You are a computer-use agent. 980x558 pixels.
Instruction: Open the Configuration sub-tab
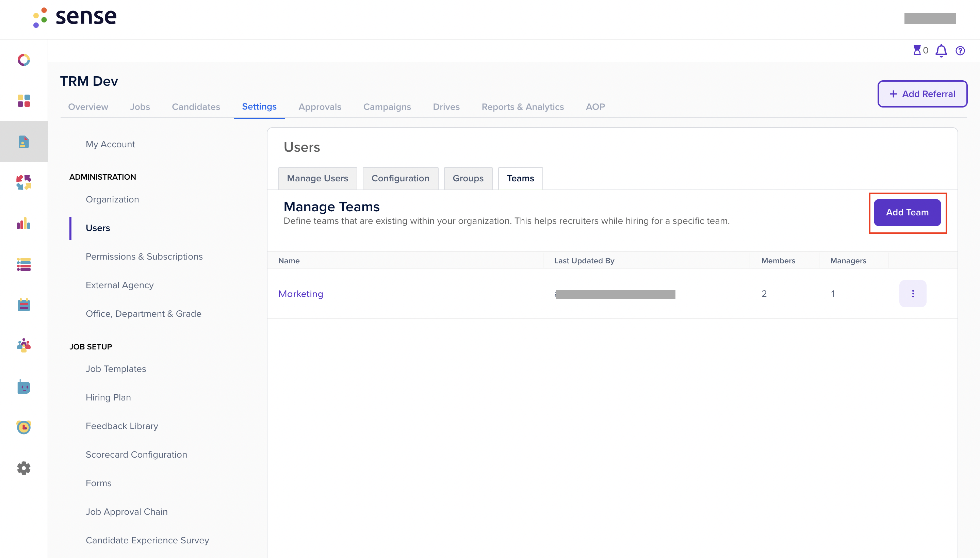(401, 178)
